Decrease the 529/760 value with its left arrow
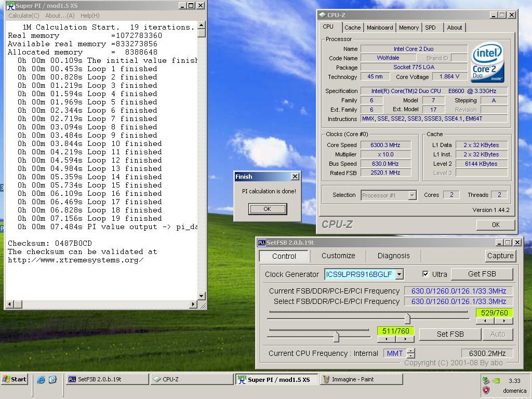The image size is (532, 399). click(485, 321)
